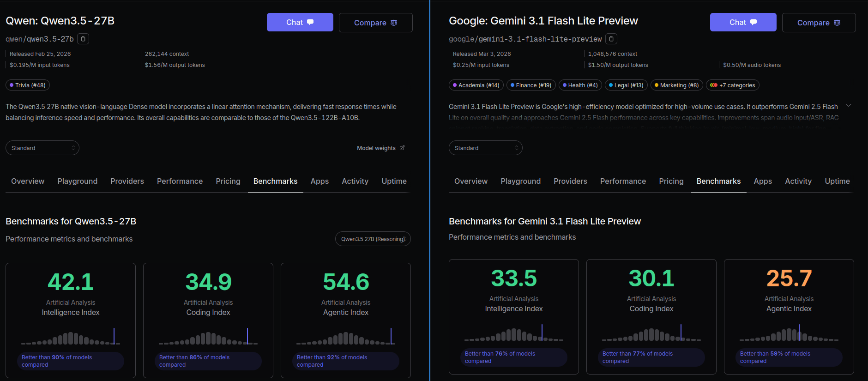This screenshot has height=381, width=868.
Task: Switch to Qwen's Performance tab
Action: 180,181
